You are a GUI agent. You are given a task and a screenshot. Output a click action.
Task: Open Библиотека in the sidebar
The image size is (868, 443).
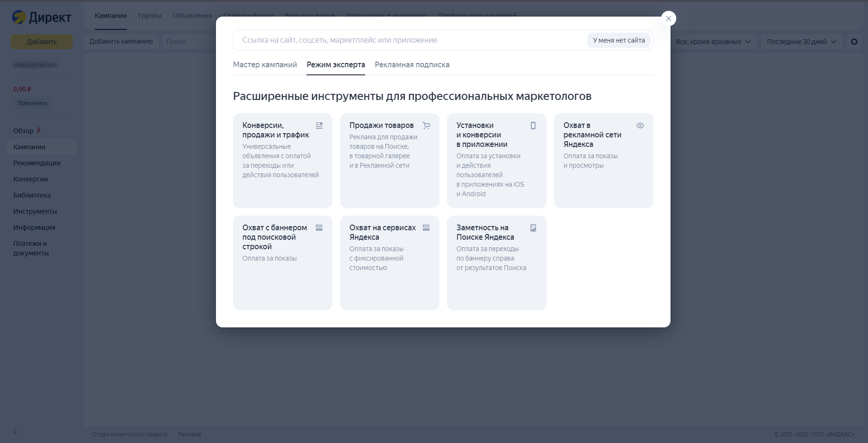point(32,195)
